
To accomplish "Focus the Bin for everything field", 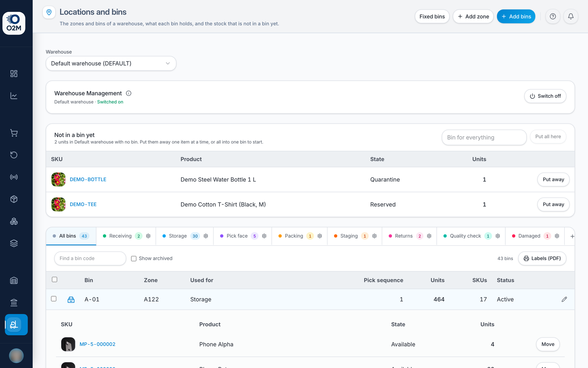I will click(484, 137).
